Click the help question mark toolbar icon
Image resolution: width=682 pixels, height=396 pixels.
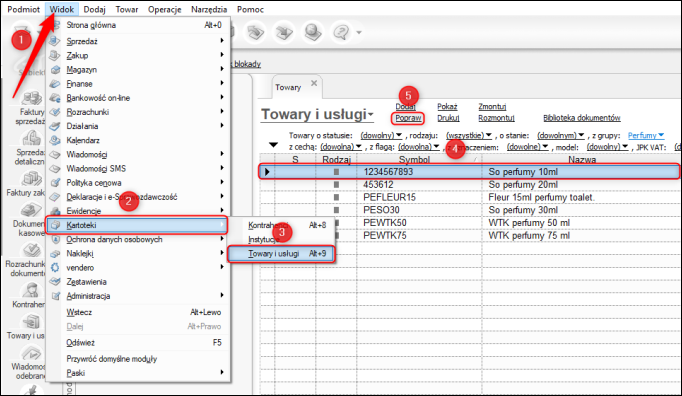pos(341,32)
